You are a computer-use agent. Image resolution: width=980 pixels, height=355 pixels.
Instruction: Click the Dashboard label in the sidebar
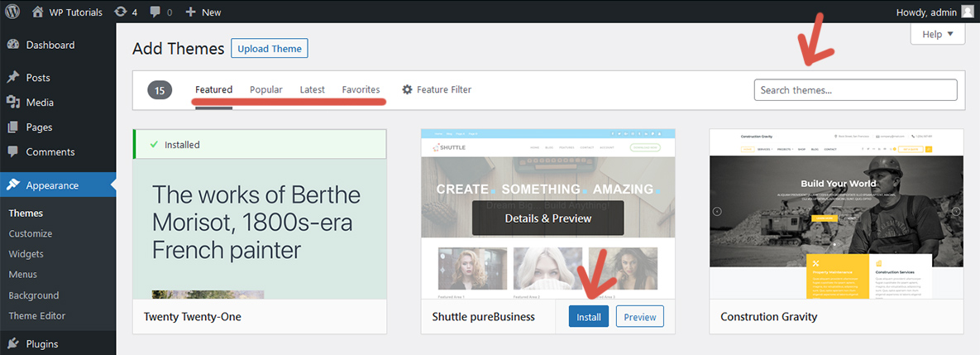tap(50, 45)
